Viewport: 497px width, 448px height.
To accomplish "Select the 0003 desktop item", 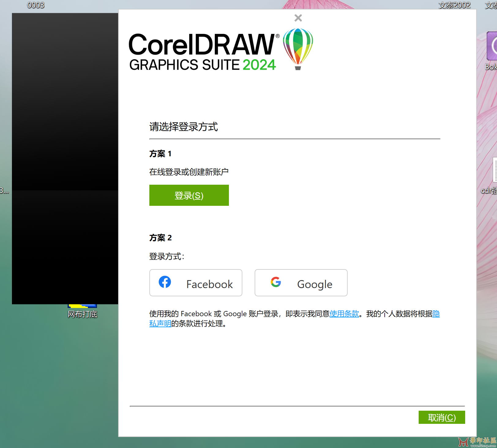I will click(x=36, y=5).
